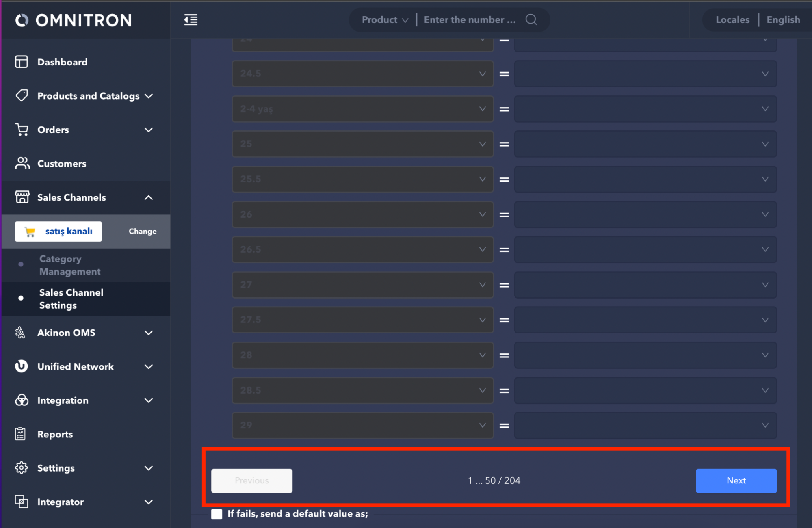Open the Product search type dropdown
The height and width of the screenshot is (528, 812).
click(x=384, y=19)
